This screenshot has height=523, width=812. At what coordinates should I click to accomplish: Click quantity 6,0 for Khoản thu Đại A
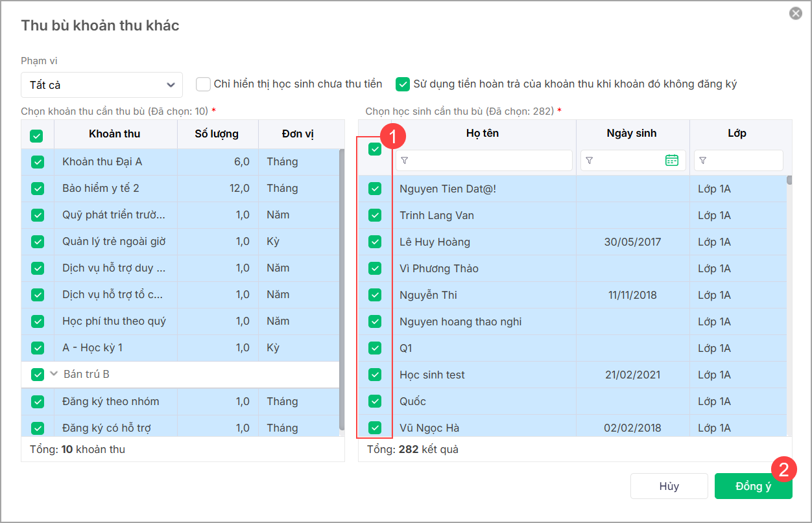(x=242, y=162)
